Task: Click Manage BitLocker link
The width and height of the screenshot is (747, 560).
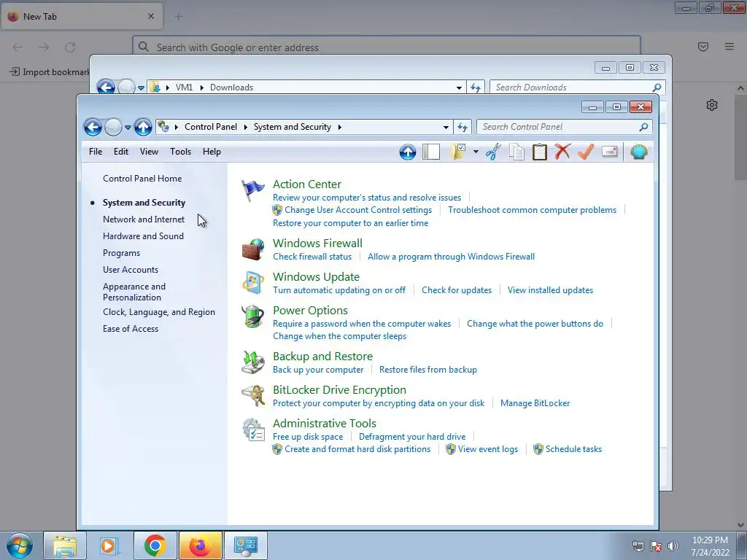Action: (x=535, y=403)
